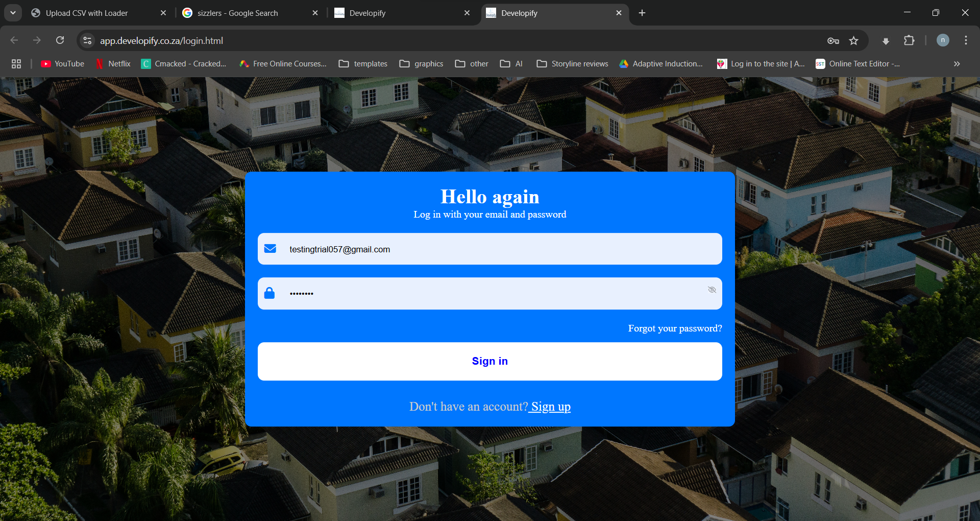
Task: Toggle password visibility eye icon
Action: click(x=712, y=290)
